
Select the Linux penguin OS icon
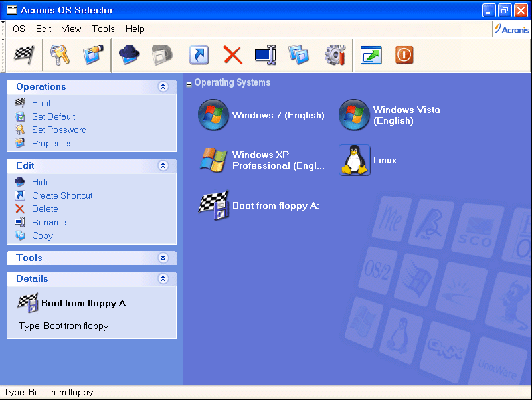(355, 160)
